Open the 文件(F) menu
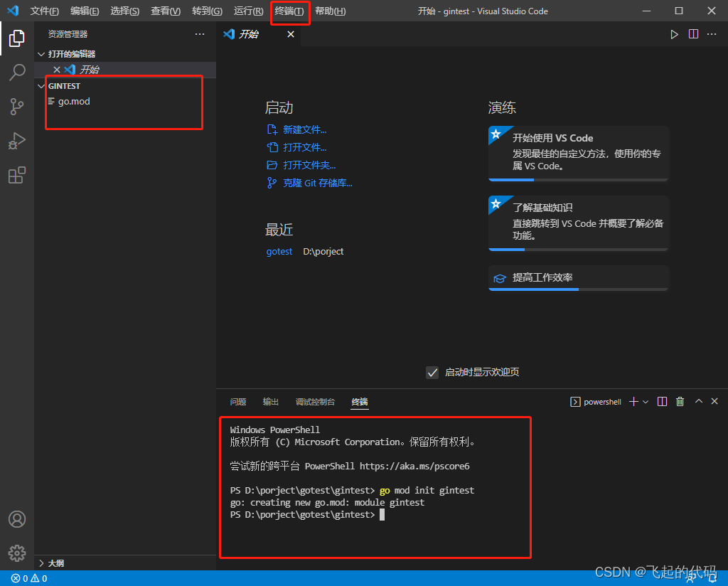728x586 pixels. coord(45,11)
